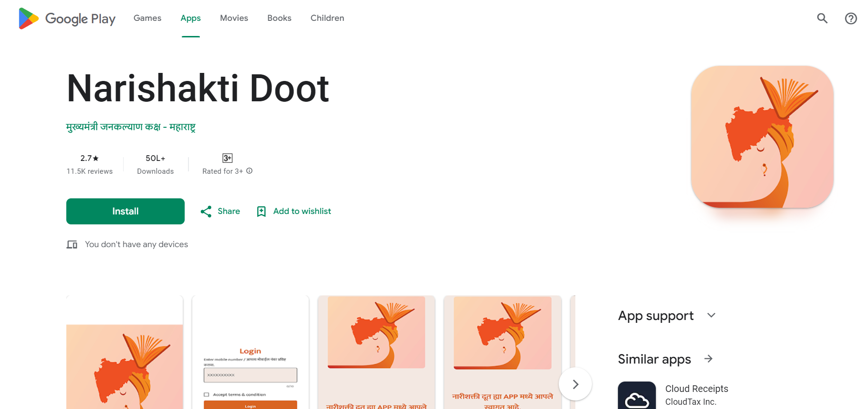Select the Apps tab
Screen dimensions: 868x409
[191, 18]
